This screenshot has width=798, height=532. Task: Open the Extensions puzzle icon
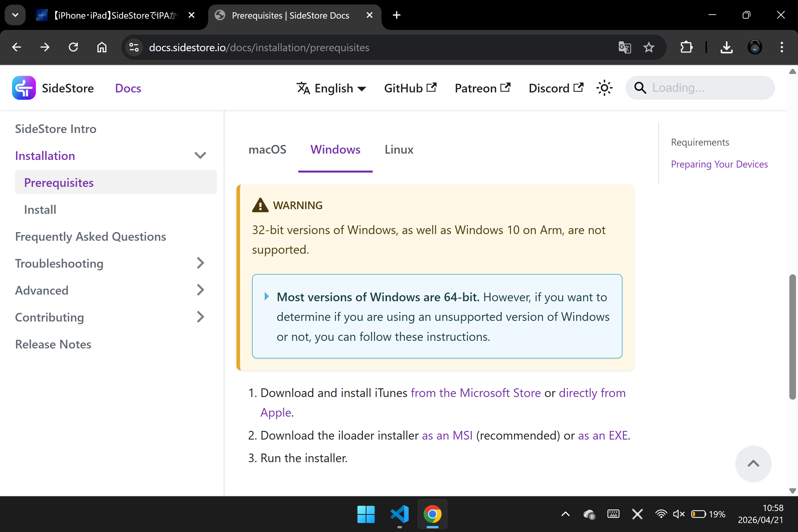click(686, 47)
